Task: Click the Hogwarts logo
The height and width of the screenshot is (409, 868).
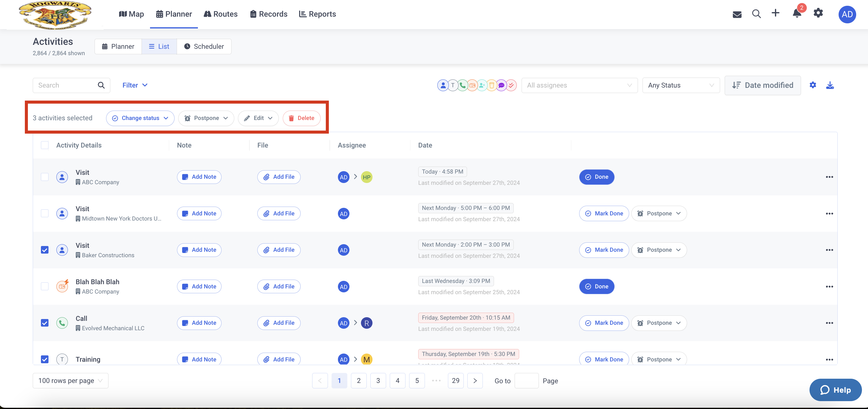Action: click(55, 15)
